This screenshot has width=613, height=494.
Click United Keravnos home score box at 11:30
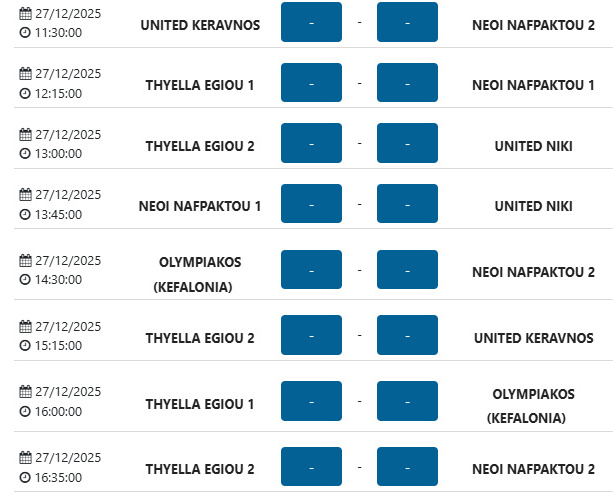311,22
